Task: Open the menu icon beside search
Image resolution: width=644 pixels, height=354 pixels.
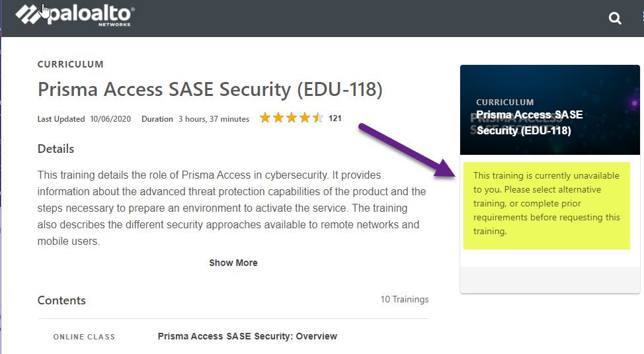Action: pos(641,19)
